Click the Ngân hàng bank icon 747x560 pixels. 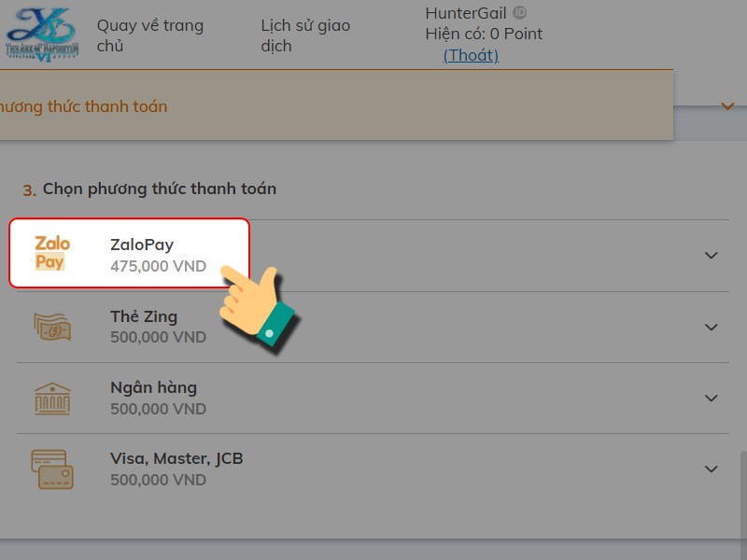coord(52,398)
